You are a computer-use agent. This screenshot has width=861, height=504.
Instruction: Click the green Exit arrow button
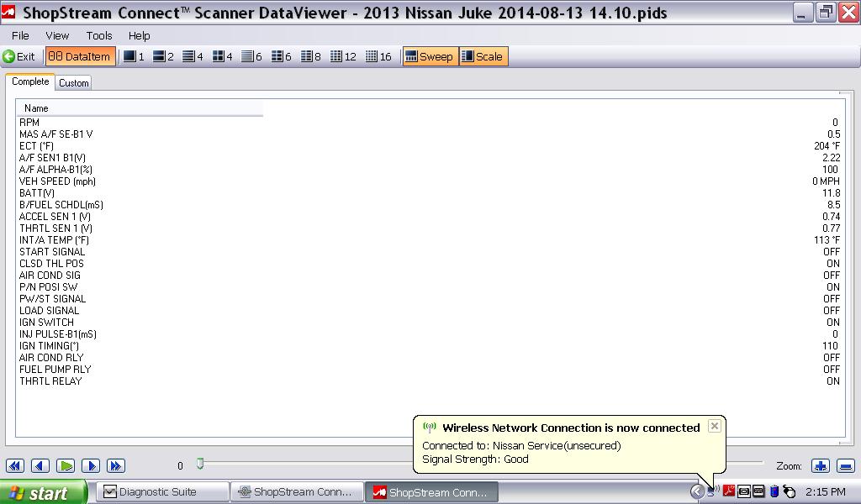coord(18,56)
